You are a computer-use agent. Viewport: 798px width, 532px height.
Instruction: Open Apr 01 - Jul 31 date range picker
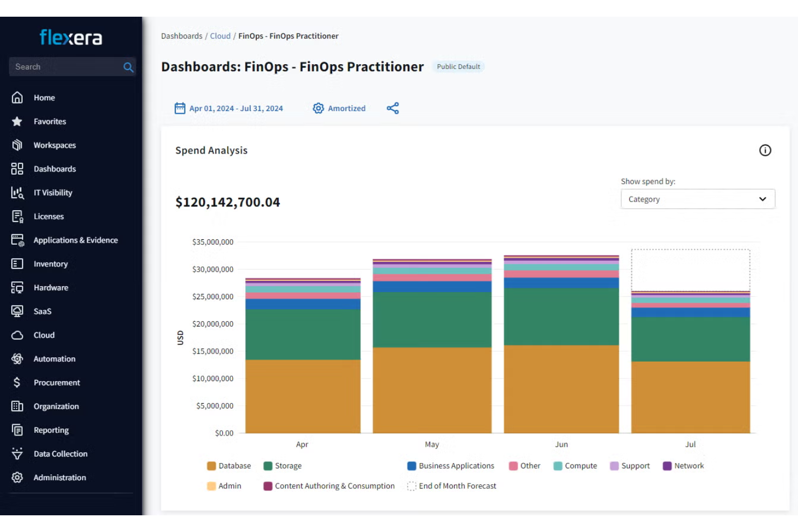click(236, 108)
